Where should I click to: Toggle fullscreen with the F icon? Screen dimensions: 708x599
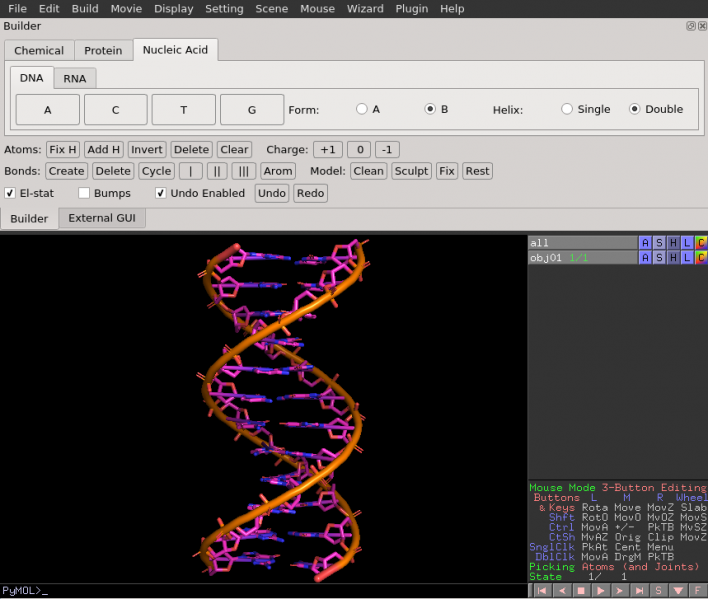698,591
